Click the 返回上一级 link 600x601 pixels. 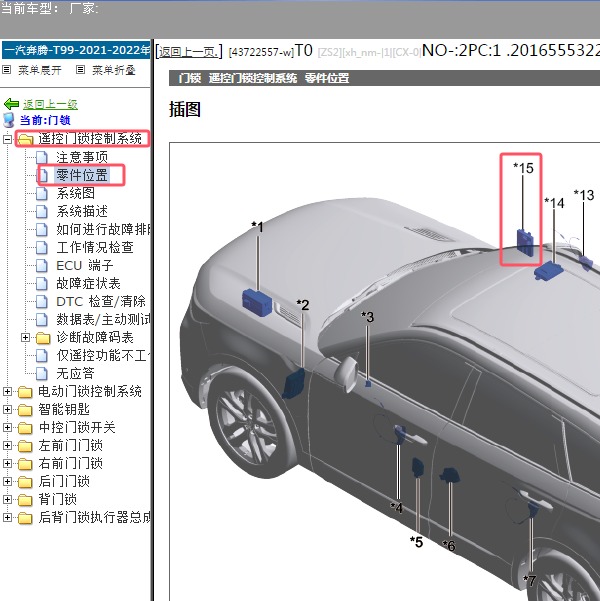pos(50,104)
